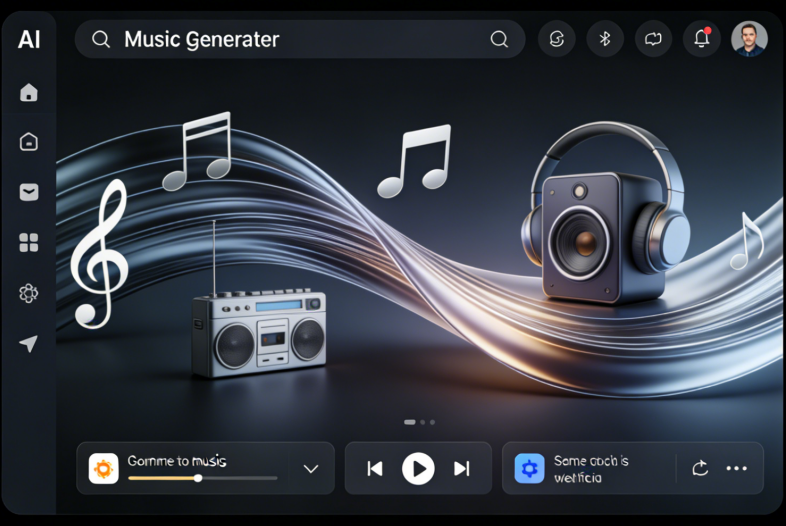786x526 pixels.
Task: Select the first carousel page indicator
Action: [410, 422]
